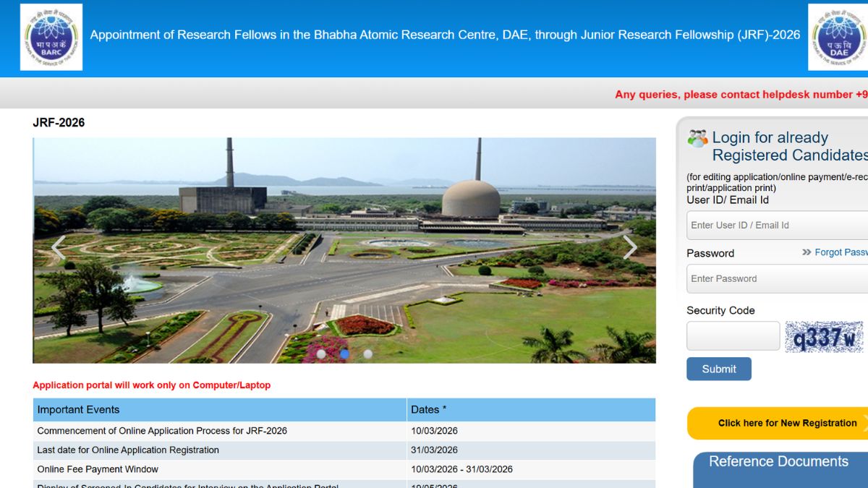Select the first carousel indicator dot
Viewport: 868px width, 488px height.
click(321, 354)
